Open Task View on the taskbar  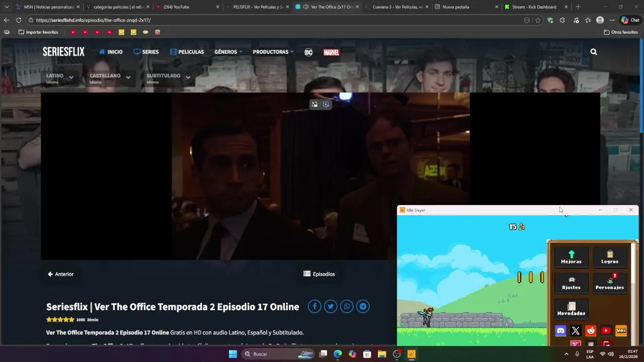[x=323, y=354]
